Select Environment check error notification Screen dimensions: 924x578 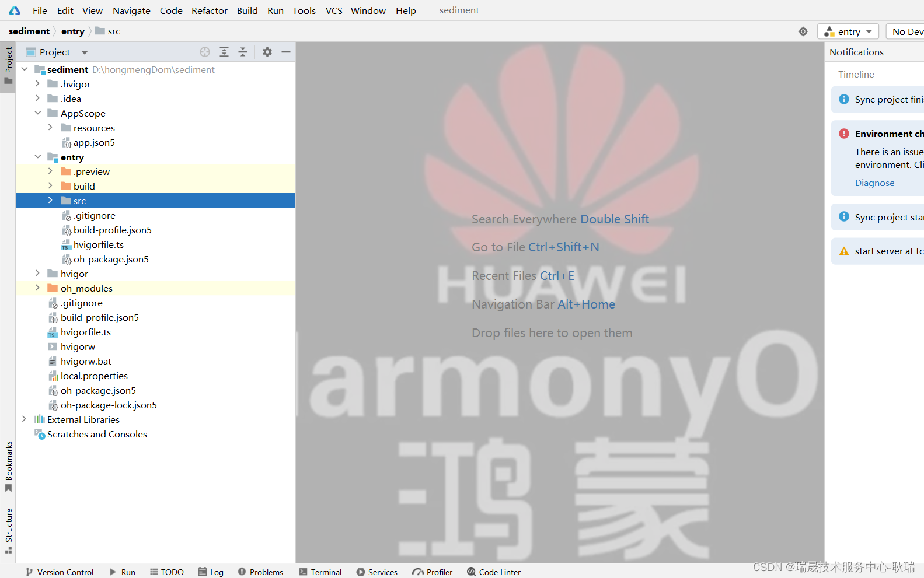coord(878,157)
